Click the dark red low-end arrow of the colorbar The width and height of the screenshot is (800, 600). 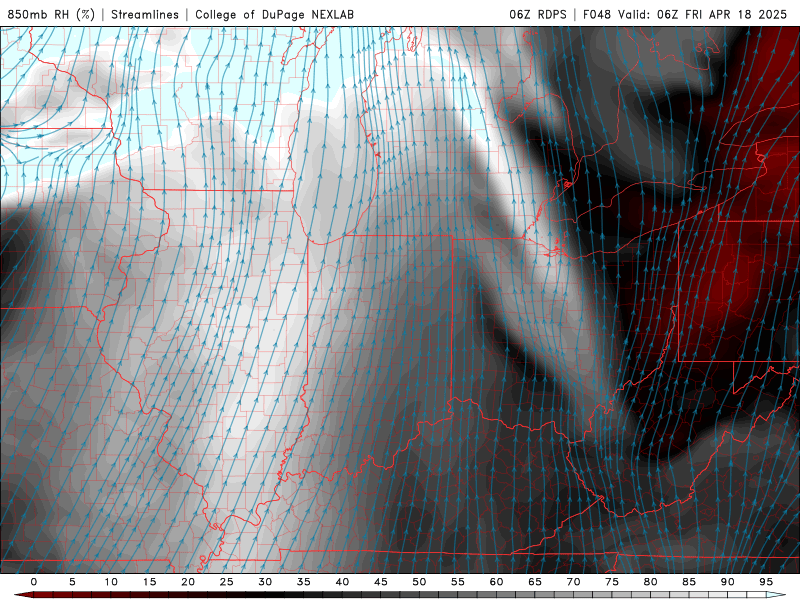pos(23,595)
